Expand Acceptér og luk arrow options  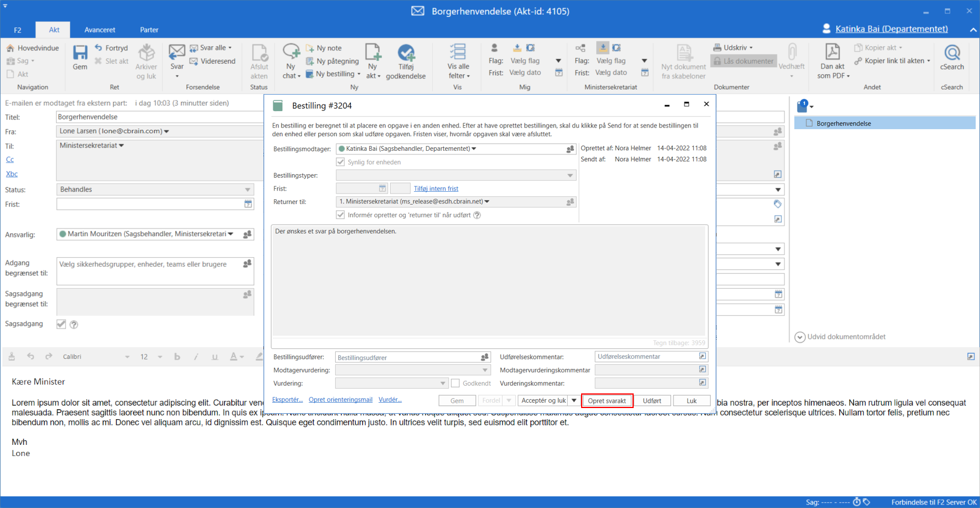click(574, 400)
